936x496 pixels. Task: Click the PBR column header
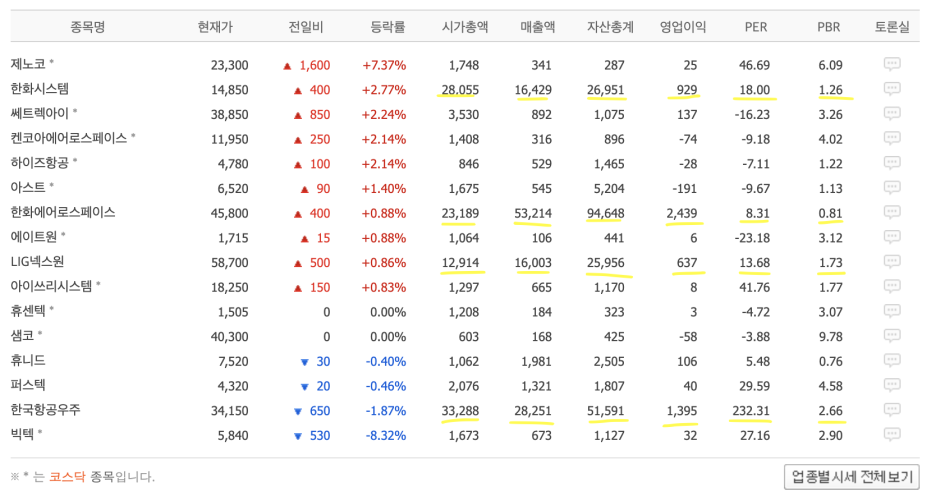coord(829,27)
